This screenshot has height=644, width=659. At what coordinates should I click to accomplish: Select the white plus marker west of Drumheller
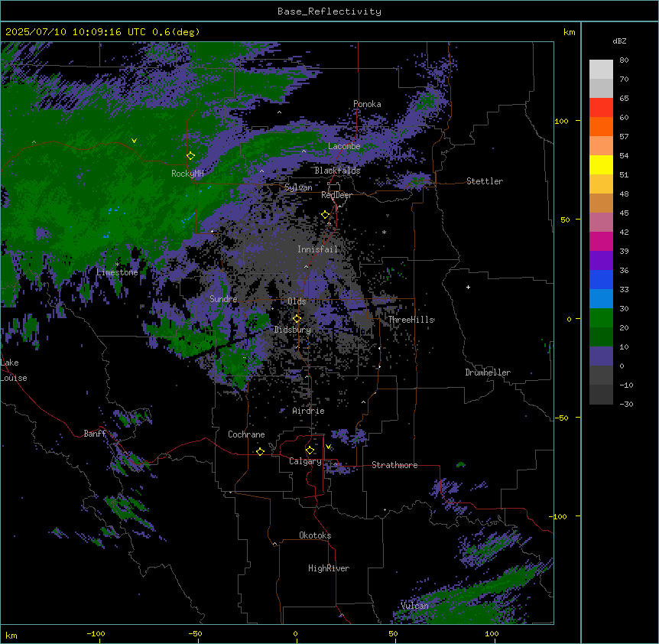468,287
